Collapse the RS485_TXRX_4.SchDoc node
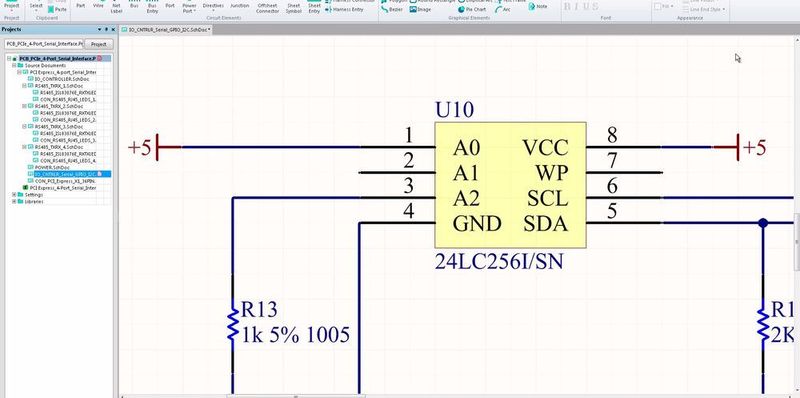Screen dimensions: 800x398 tap(24, 146)
